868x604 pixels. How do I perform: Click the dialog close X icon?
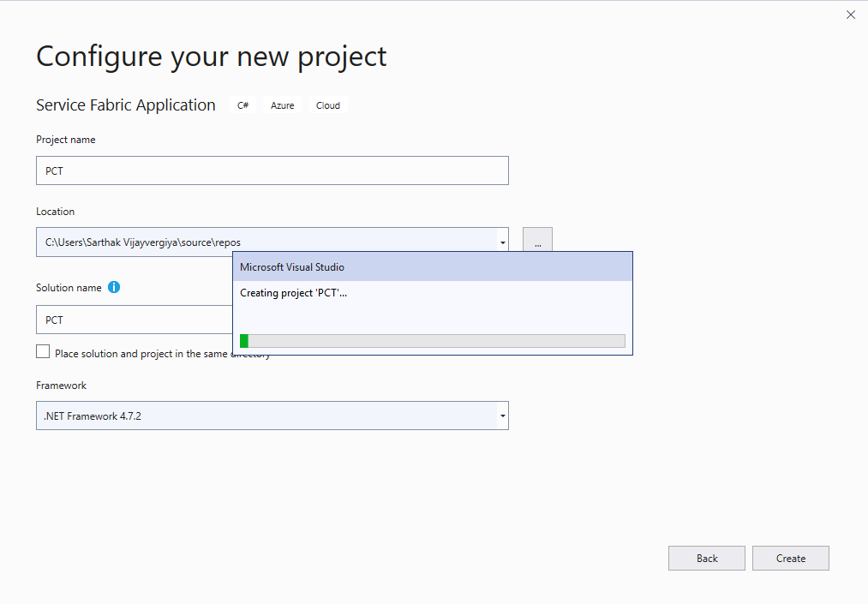[x=850, y=15]
